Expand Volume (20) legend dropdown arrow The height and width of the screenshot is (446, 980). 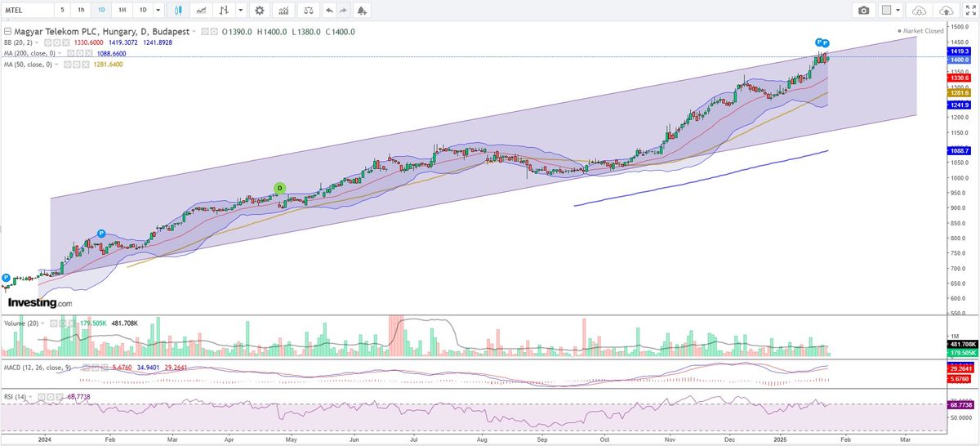click(42, 323)
